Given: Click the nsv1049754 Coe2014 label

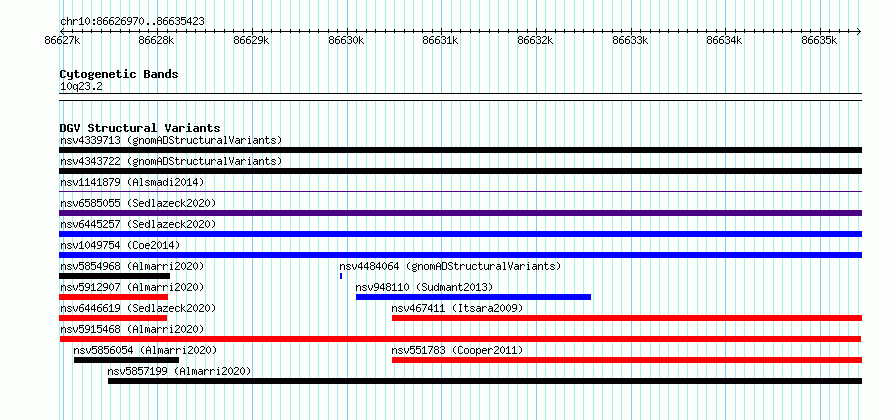Looking at the screenshot, I should coord(120,245).
